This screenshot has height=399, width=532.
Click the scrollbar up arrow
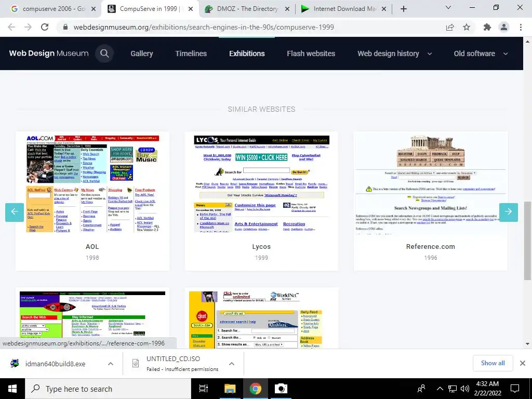pyautogui.click(x=527, y=42)
